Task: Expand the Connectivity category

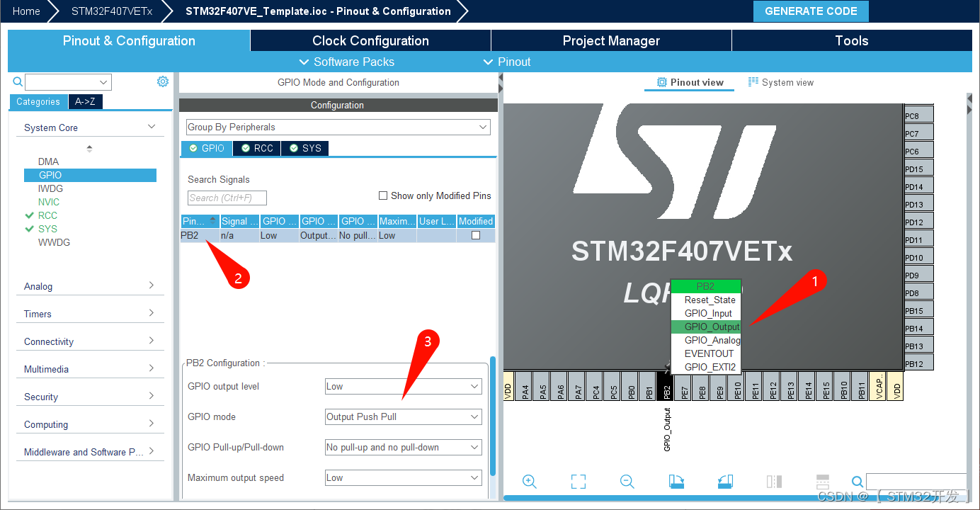Action: tap(90, 341)
